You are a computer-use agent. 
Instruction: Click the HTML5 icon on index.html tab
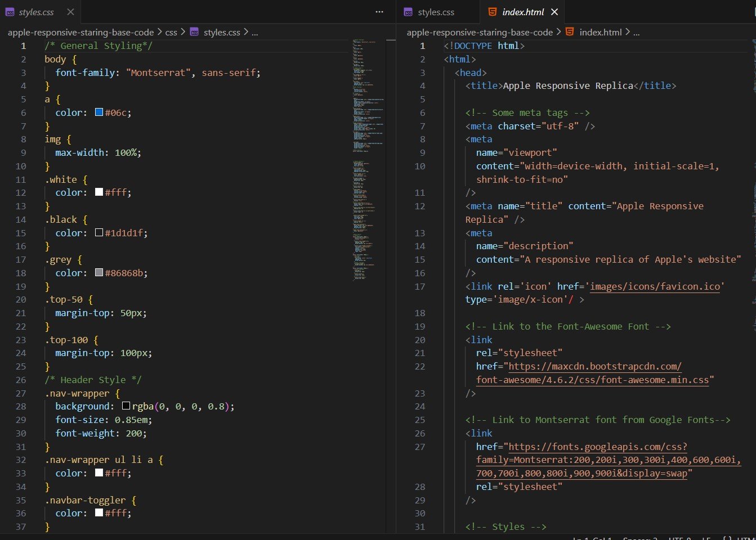click(x=493, y=12)
